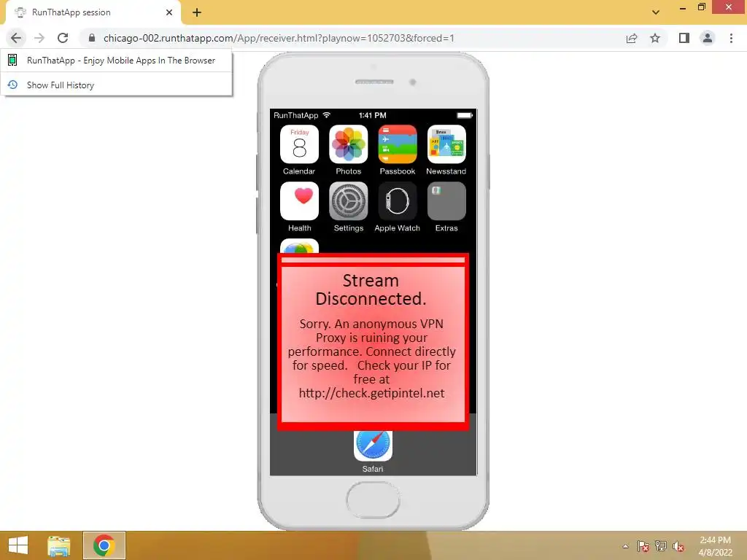Open the Apple Watch app icon
The width and height of the screenshot is (747, 560).
(x=398, y=201)
